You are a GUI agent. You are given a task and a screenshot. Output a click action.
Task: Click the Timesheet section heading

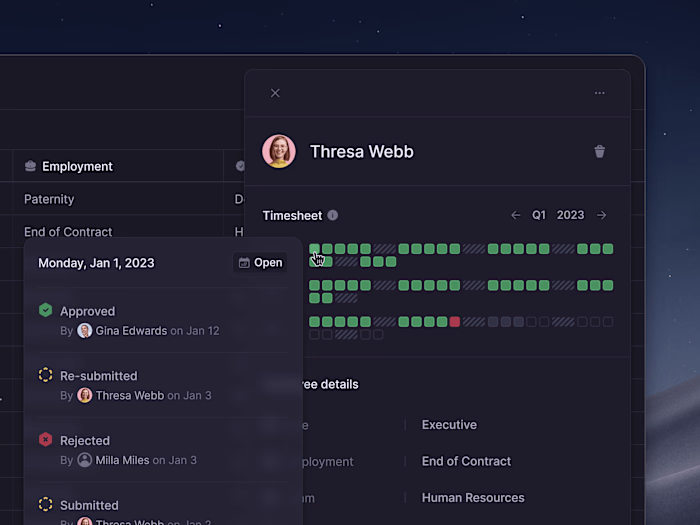pyautogui.click(x=292, y=216)
